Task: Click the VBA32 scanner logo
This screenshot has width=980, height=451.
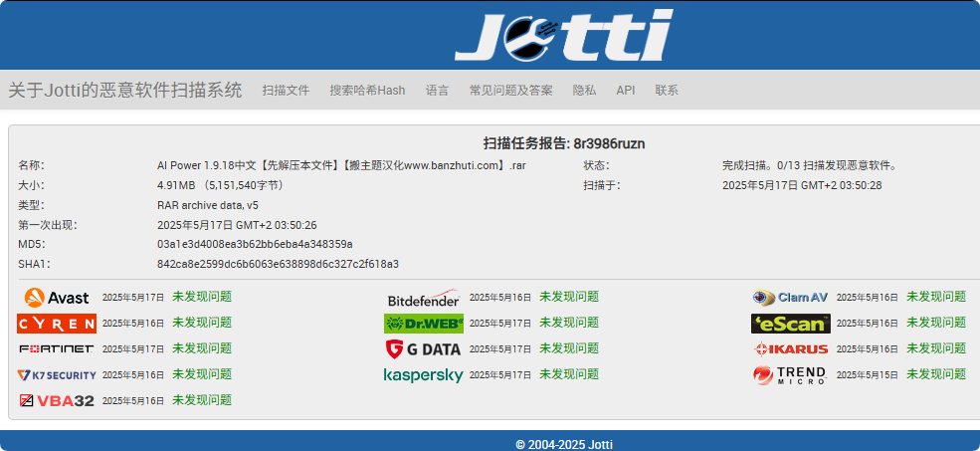Action: pos(57,400)
